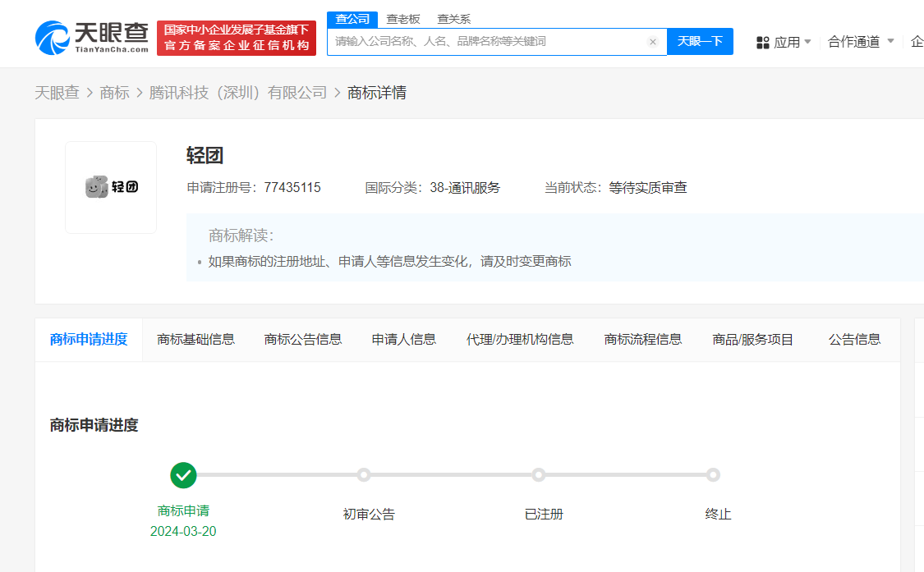Click the 终止 progress circle
The width and height of the screenshot is (924, 572).
pos(713,475)
